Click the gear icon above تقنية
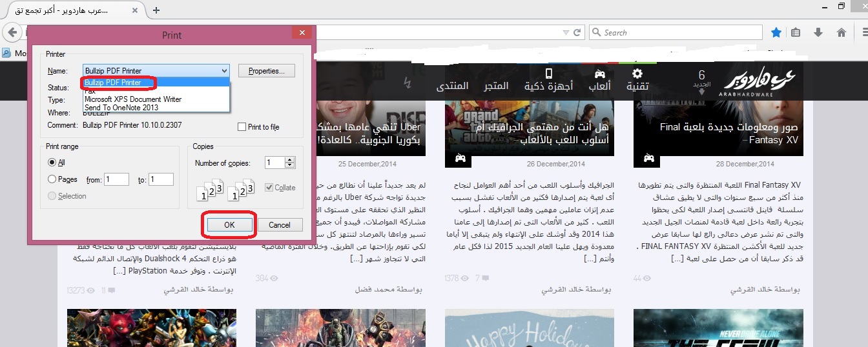The width and height of the screenshot is (868, 347). [x=637, y=73]
